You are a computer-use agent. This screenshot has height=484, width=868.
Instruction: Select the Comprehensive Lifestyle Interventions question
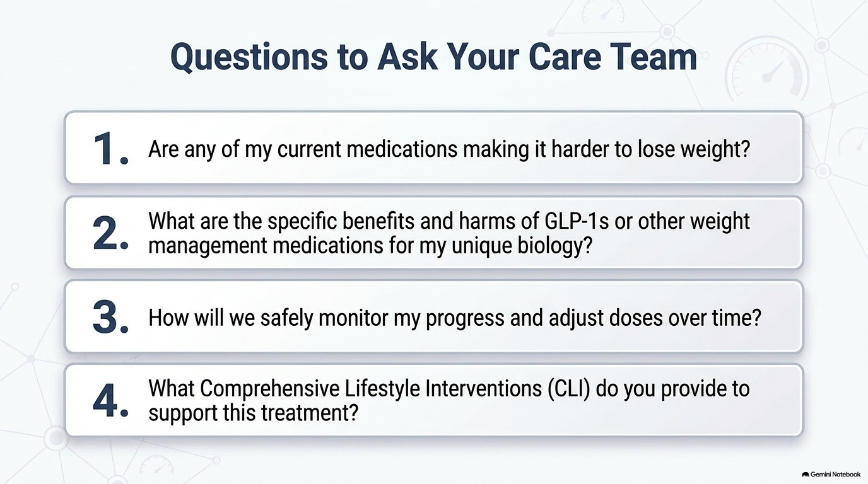tap(449, 401)
